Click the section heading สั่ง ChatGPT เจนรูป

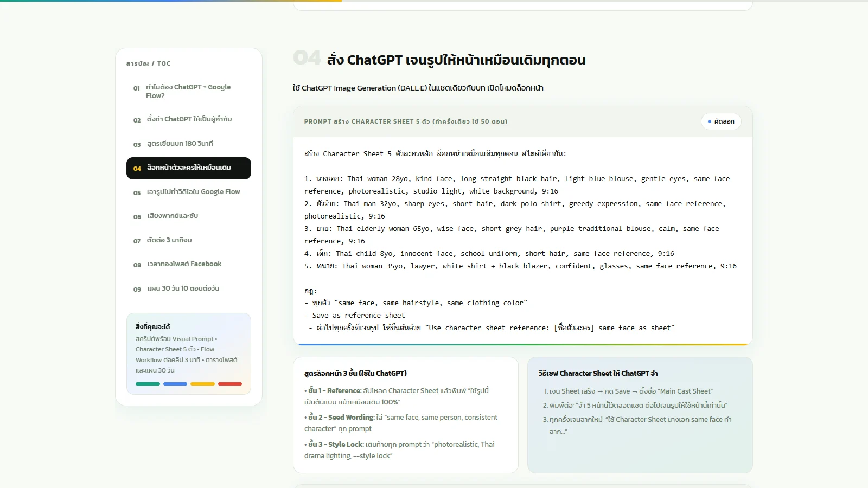click(456, 60)
